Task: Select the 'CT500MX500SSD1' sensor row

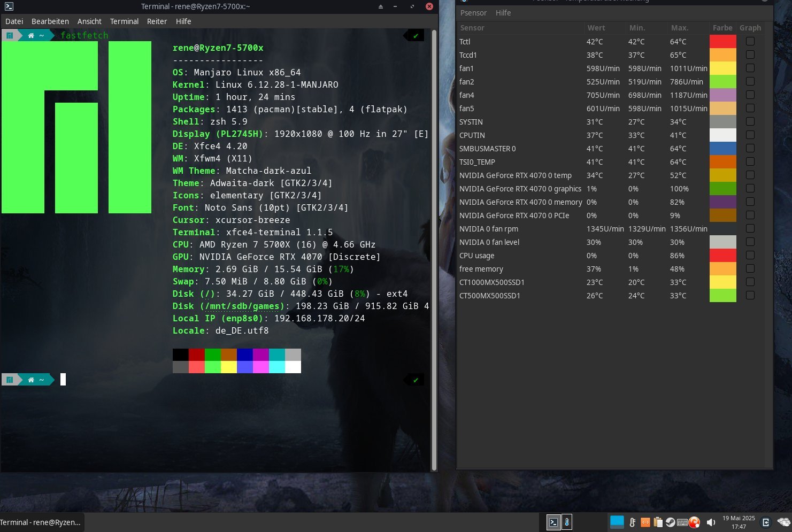Action: tap(611, 295)
